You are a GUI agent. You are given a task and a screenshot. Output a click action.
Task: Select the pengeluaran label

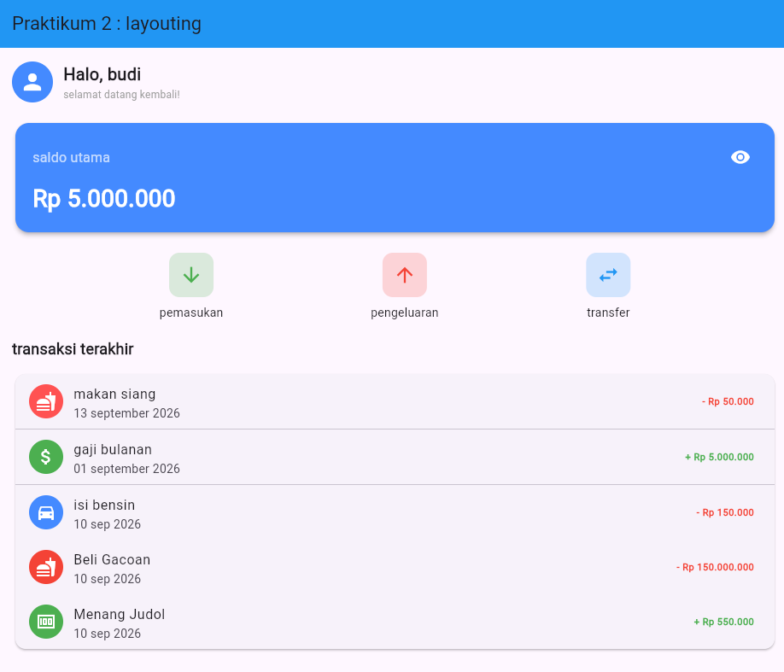405,313
